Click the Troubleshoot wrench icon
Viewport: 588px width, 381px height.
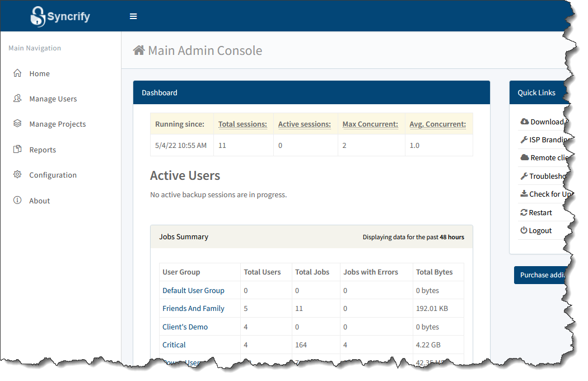[524, 176]
